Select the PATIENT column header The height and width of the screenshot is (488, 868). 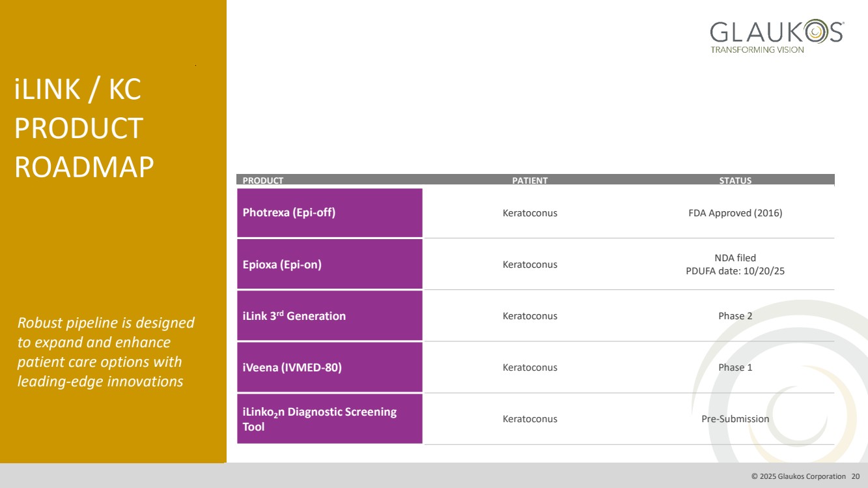(x=529, y=180)
